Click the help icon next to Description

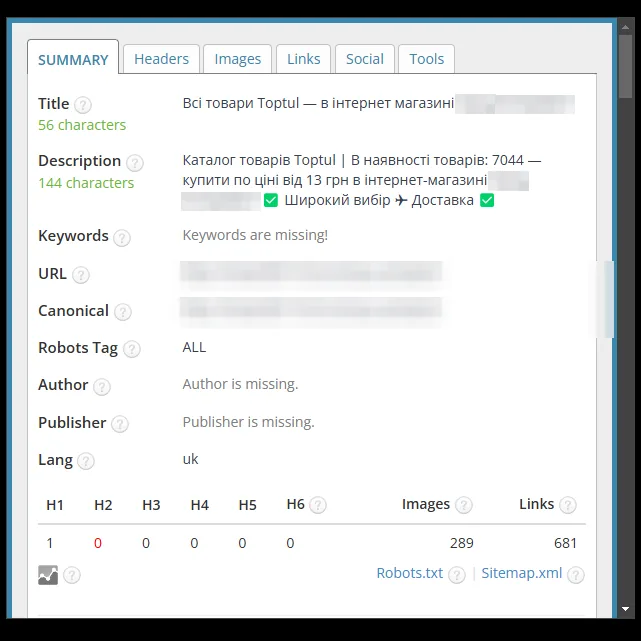(x=134, y=163)
